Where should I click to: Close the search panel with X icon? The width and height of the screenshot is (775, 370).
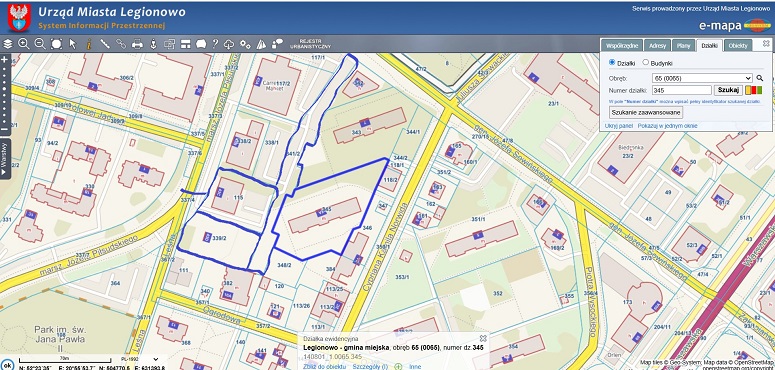tap(766, 43)
